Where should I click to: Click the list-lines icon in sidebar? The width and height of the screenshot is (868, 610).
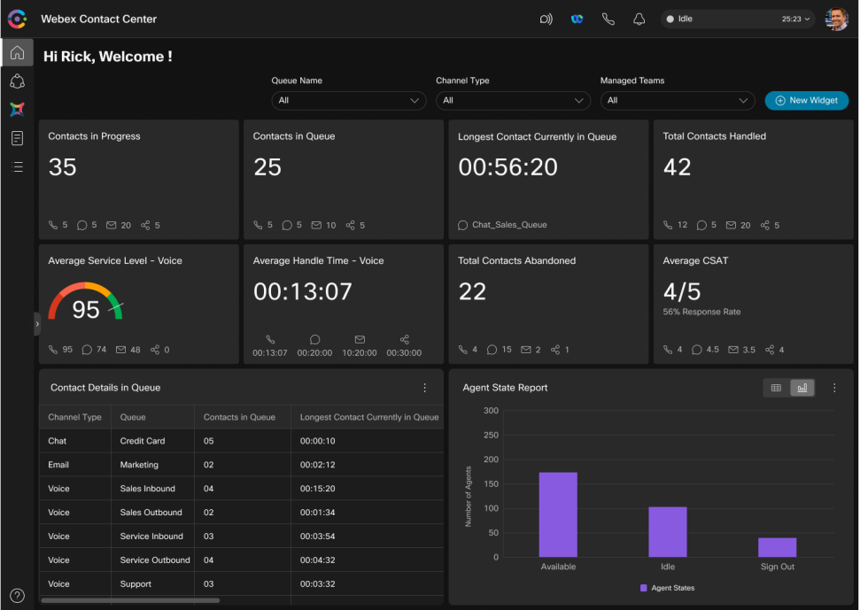pyautogui.click(x=17, y=166)
